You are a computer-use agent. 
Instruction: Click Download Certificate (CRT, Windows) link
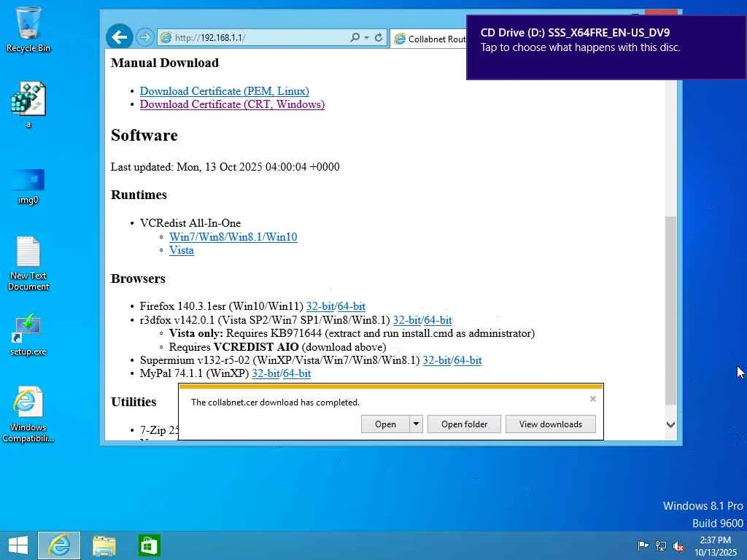pyautogui.click(x=232, y=104)
